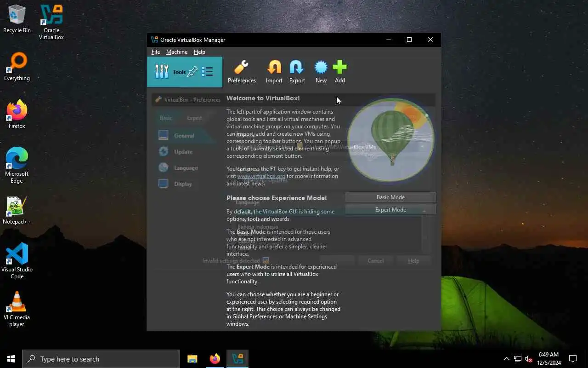
Task: Select the Visual Studio Code desktop shortcut
Action: (x=17, y=261)
